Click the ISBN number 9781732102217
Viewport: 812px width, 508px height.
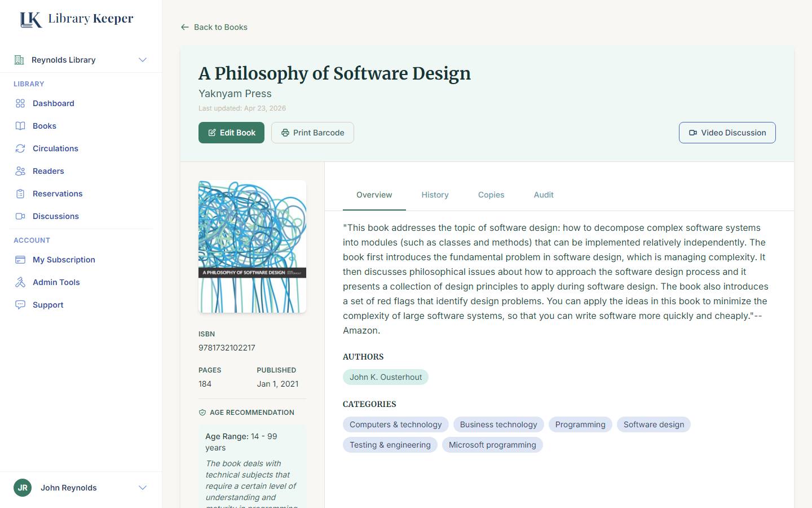[227, 348]
